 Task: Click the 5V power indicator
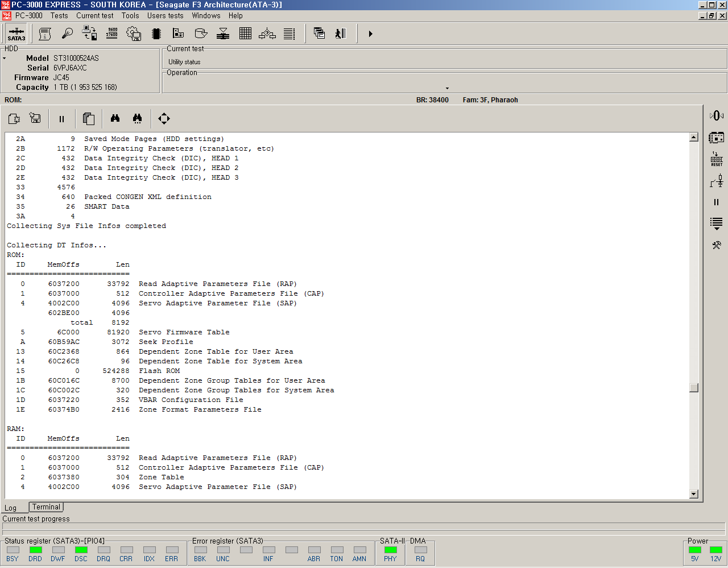click(x=694, y=550)
